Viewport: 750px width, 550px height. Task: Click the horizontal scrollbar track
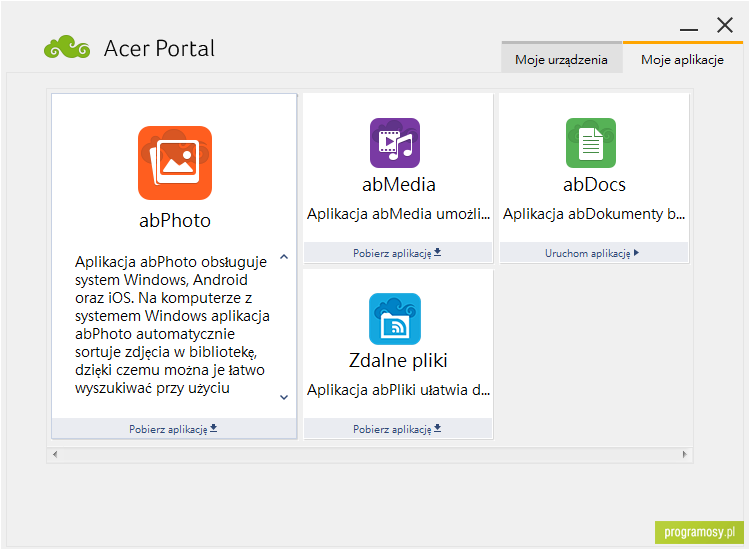[370, 454]
